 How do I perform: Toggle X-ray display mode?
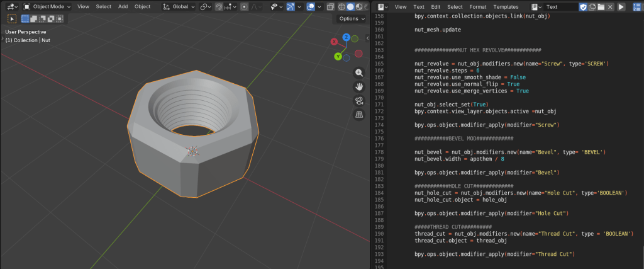[x=330, y=6]
